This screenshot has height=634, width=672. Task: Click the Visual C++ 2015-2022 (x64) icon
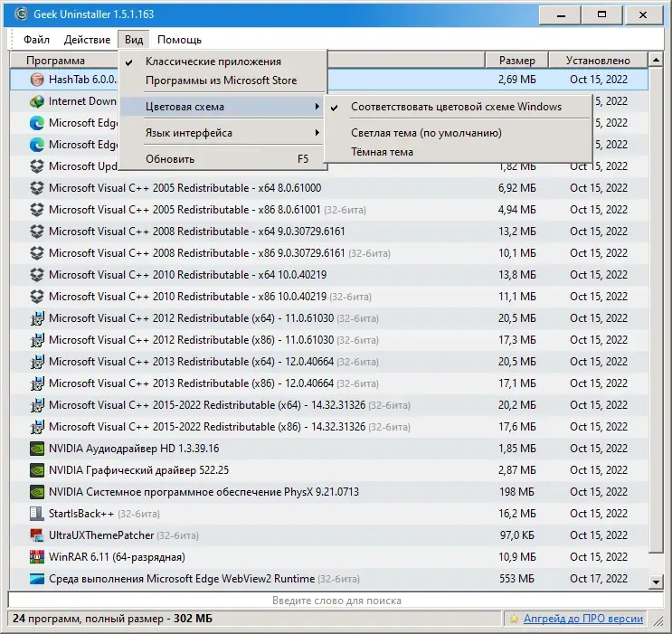coord(37,405)
